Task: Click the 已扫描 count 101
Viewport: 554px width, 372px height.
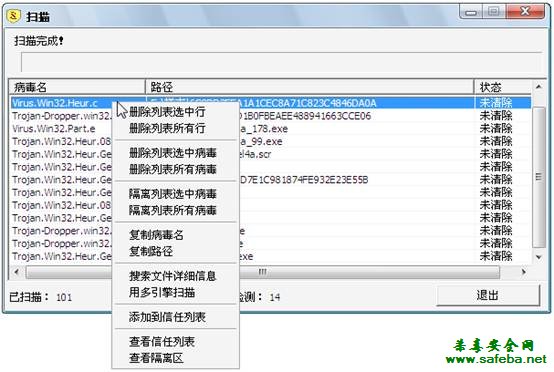Action: coord(64,297)
